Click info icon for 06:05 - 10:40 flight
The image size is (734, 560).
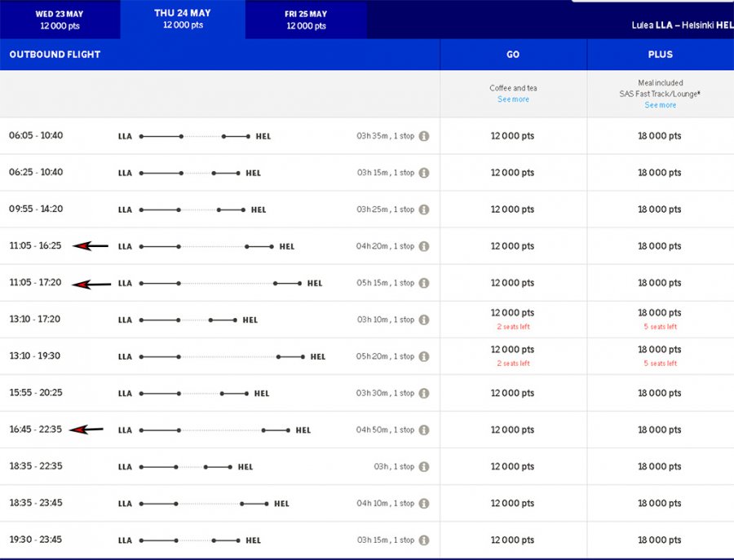tap(424, 136)
